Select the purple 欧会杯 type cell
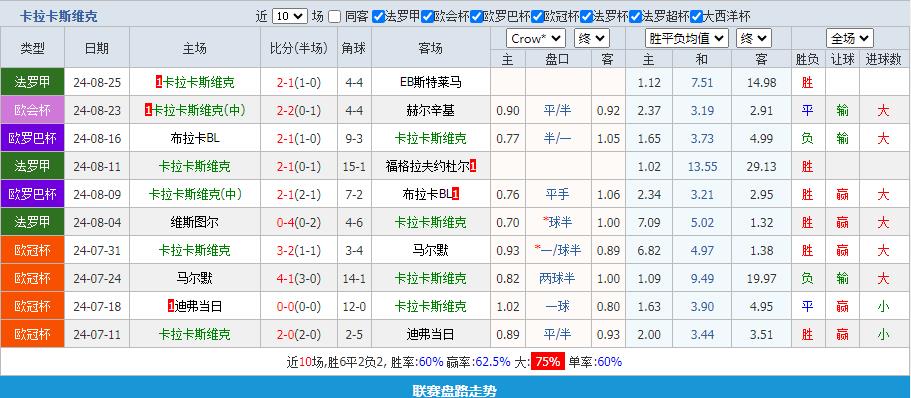 pos(33,110)
